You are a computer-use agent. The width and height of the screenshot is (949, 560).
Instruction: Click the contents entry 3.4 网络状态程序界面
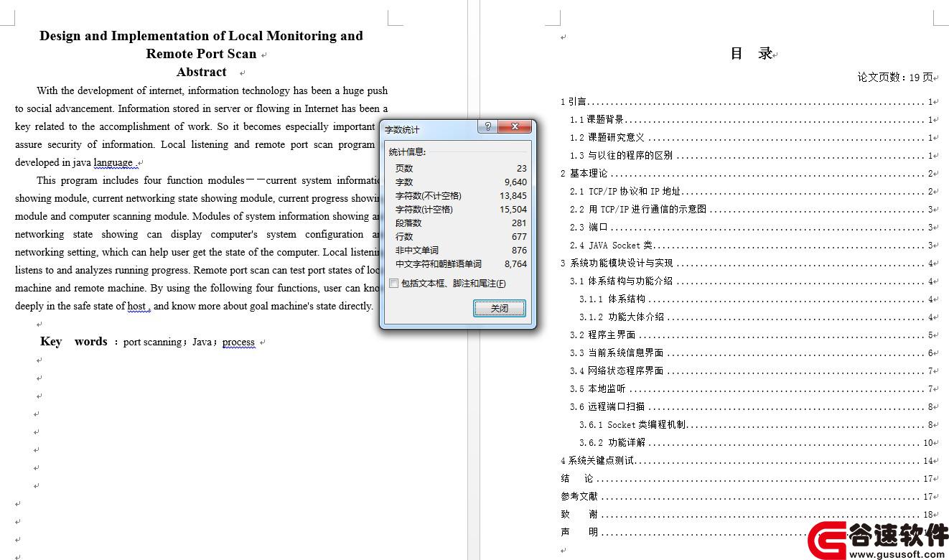[752, 371]
